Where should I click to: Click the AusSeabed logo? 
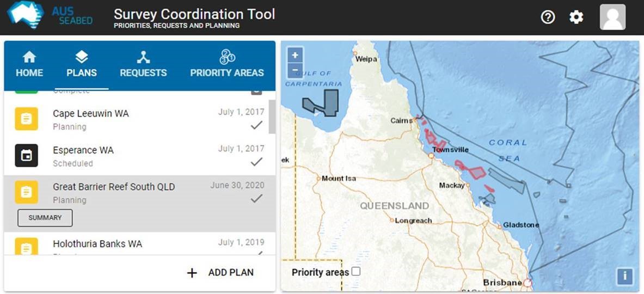pos(50,16)
